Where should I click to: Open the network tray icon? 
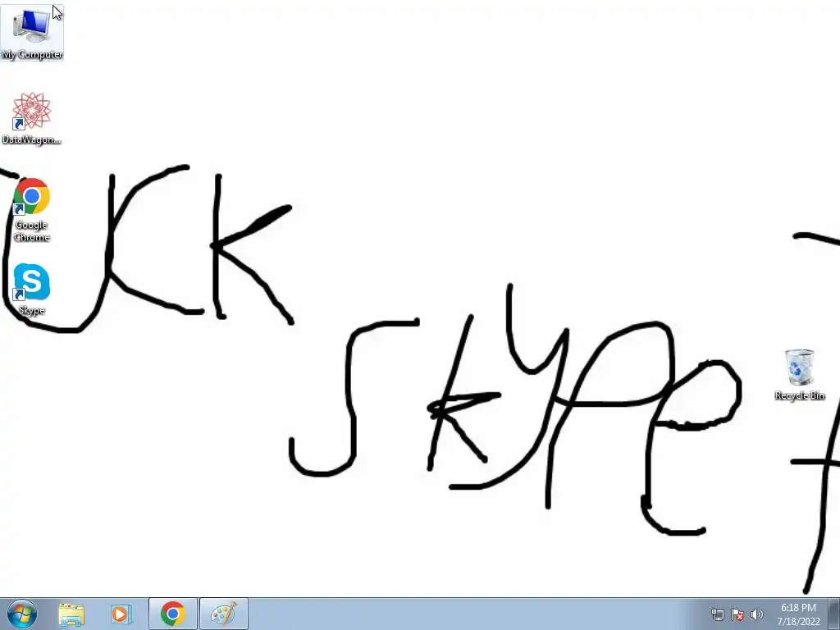tap(717, 614)
